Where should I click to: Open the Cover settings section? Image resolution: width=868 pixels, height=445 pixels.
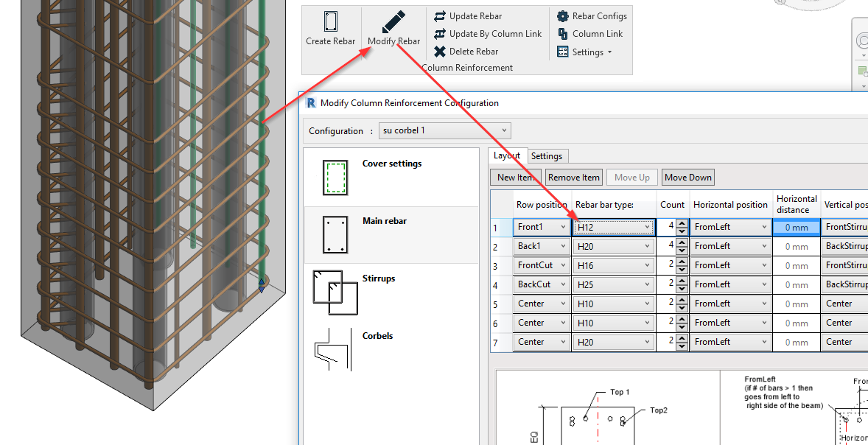pos(391,164)
